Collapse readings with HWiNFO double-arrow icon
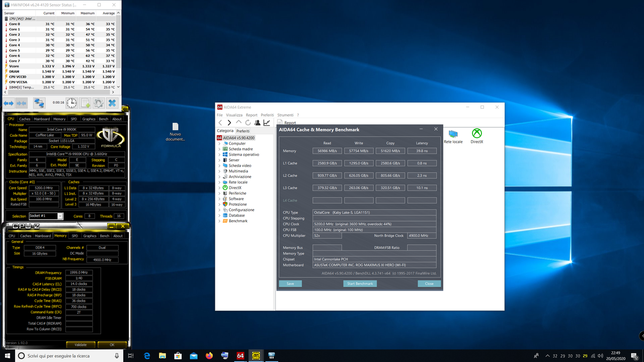The height and width of the screenshot is (362, 644). pos(21,103)
